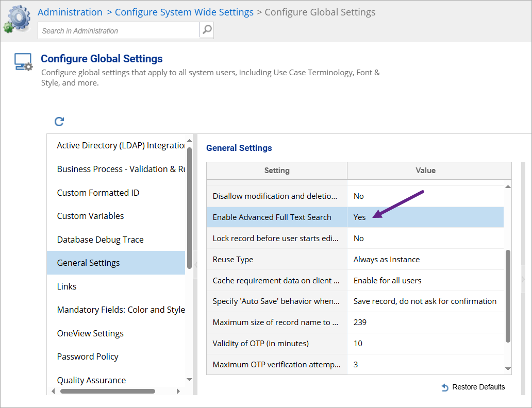Click the Enable for all users value
This screenshot has width=532, height=408.
388,280
